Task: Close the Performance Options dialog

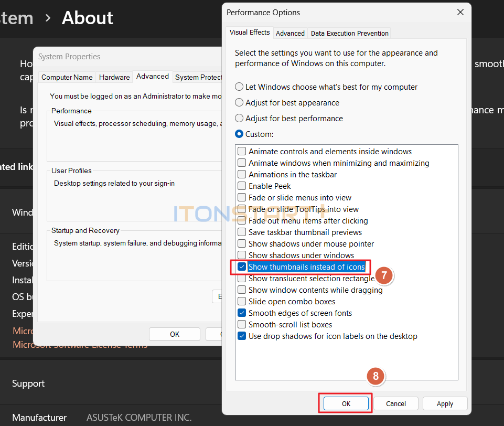Action: click(x=460, y=12)
